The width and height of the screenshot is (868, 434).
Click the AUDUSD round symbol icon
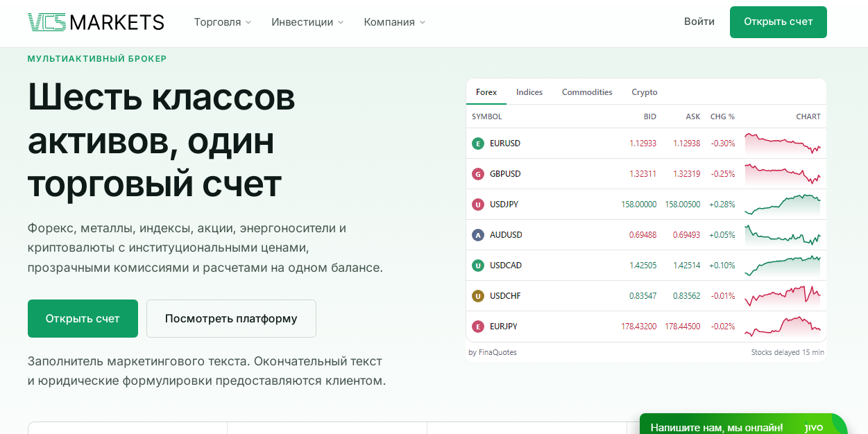pos(477,235)
